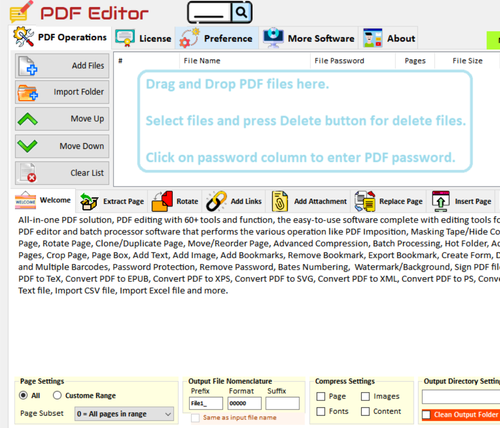This screenshot has width=500, height=428.
Task: Click the search text field
Action: click(209, 12)
